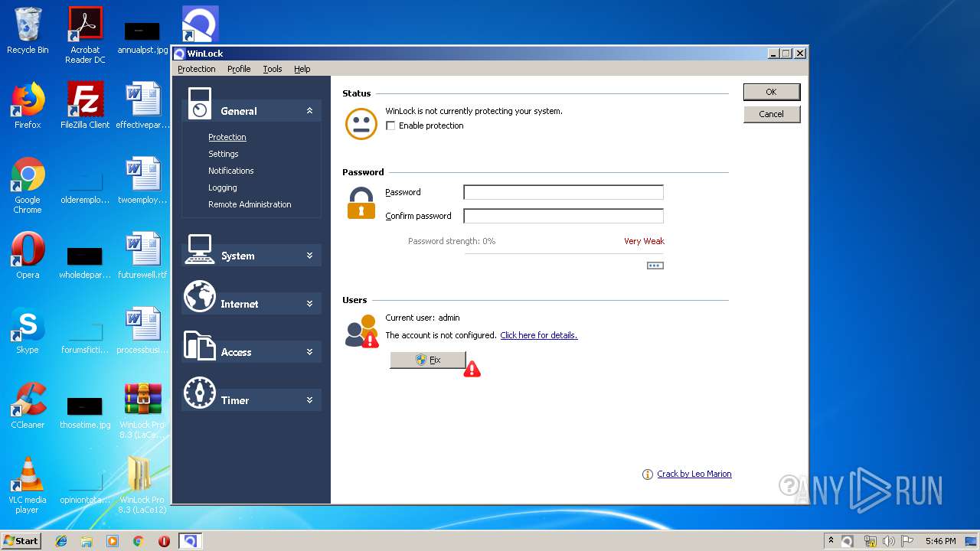The width and height of the screenshot is (980, 551).
Task: Show hidden system tray icons arrow
Action: coord(831,540)
